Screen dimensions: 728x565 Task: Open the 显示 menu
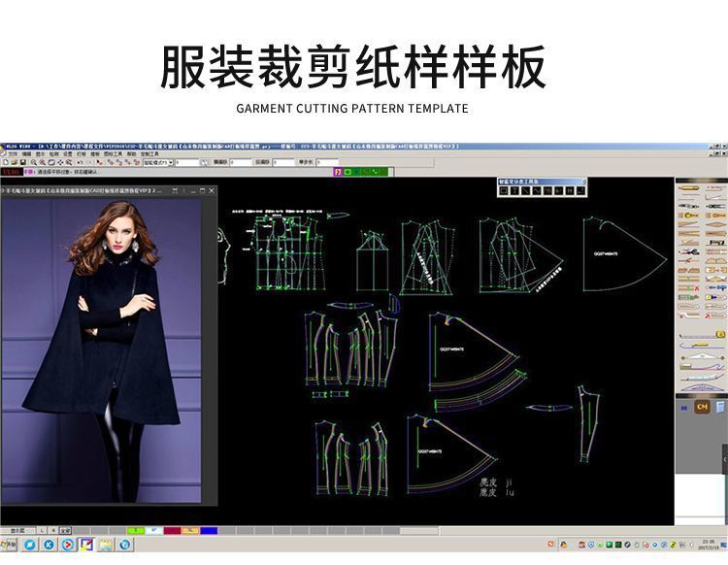(41, 153)
